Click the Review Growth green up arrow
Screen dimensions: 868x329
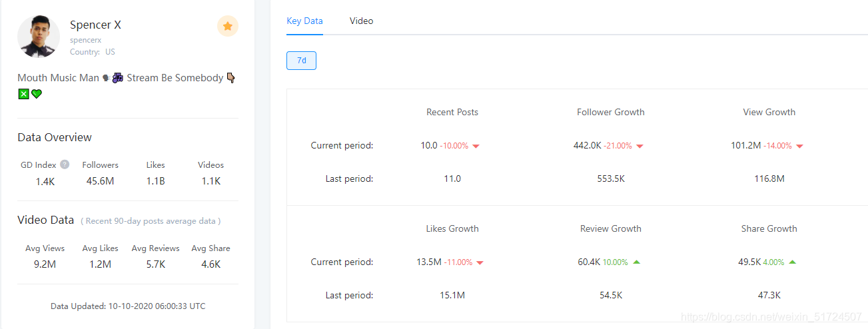tap(636, 262)
